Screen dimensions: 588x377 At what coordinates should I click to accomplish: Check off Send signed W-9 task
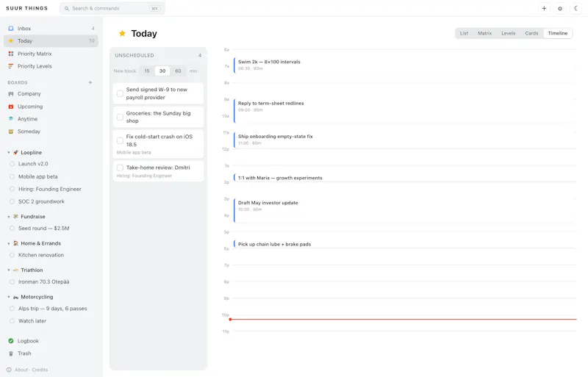point(120,93)
